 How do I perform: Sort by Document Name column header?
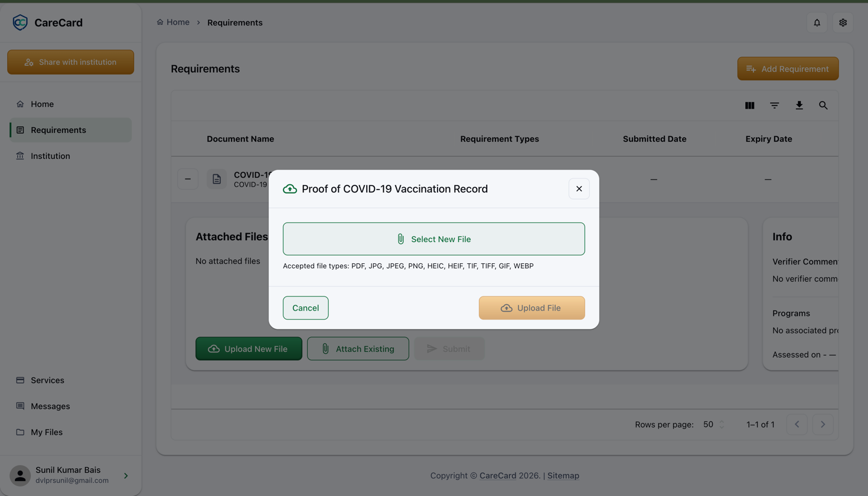pos(240,139)
